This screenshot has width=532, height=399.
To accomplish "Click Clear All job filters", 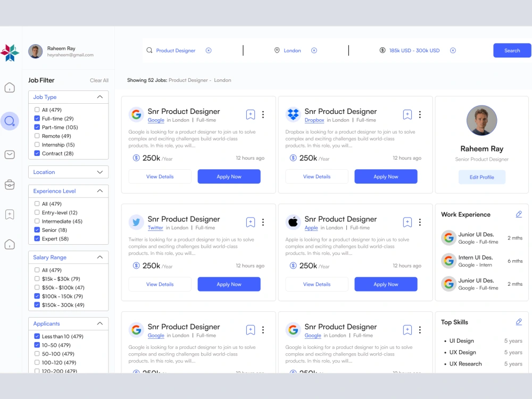I will tap(99, 80).
